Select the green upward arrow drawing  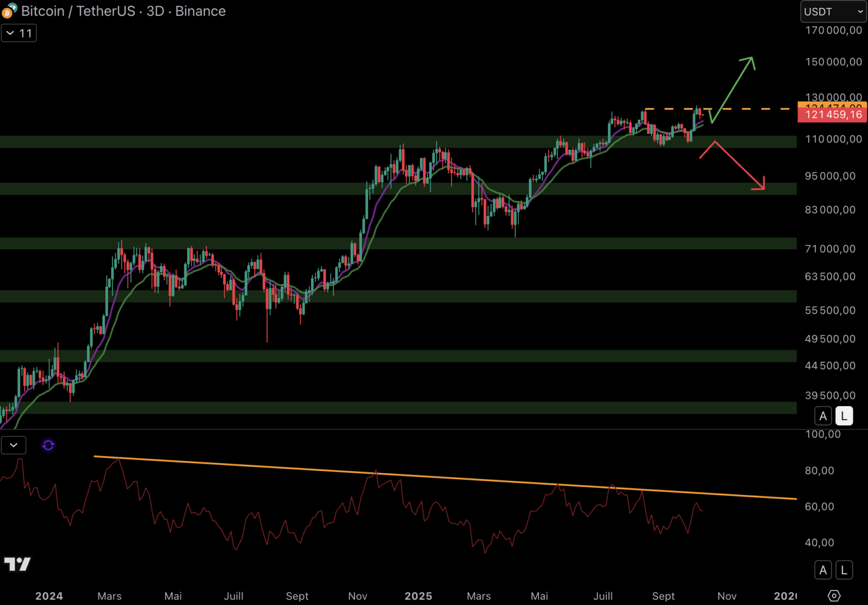(732, 90)
